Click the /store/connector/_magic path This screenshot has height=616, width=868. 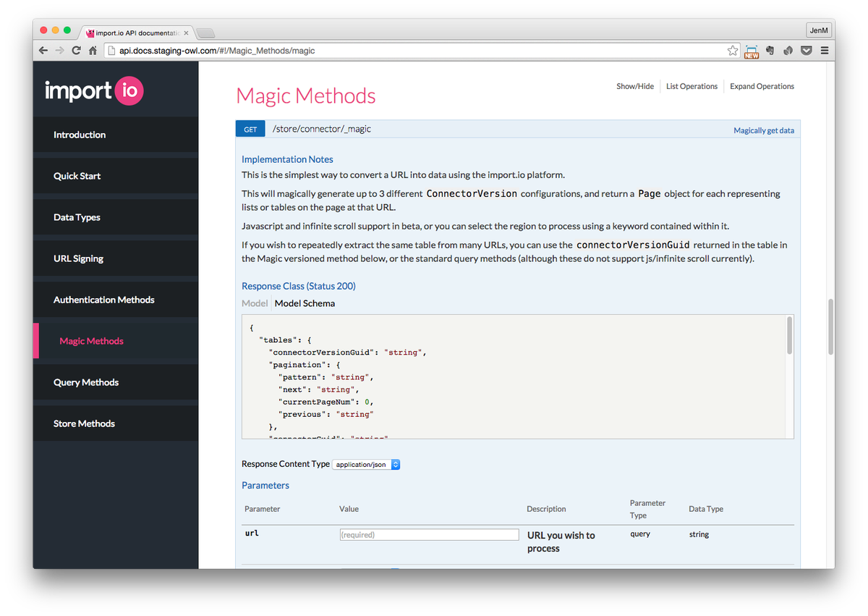322,129
